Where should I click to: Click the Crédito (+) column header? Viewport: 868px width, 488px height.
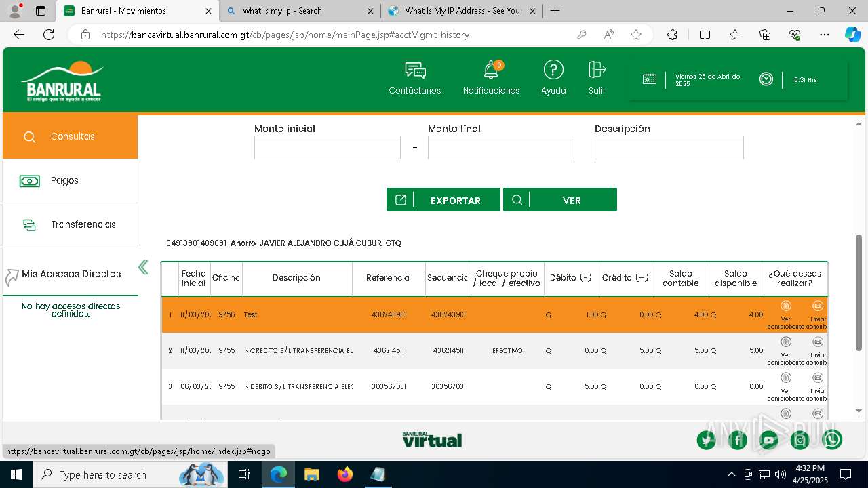(x=626, y=278)
